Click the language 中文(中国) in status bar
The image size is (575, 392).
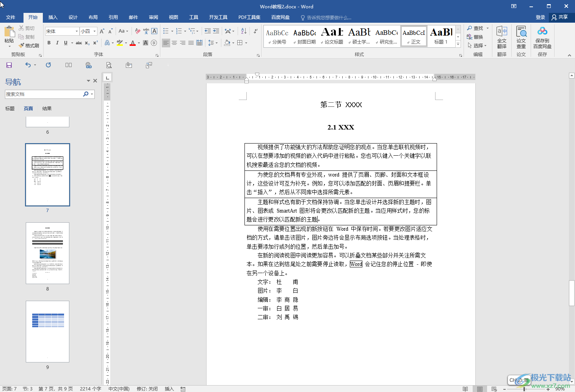[119, 389]
